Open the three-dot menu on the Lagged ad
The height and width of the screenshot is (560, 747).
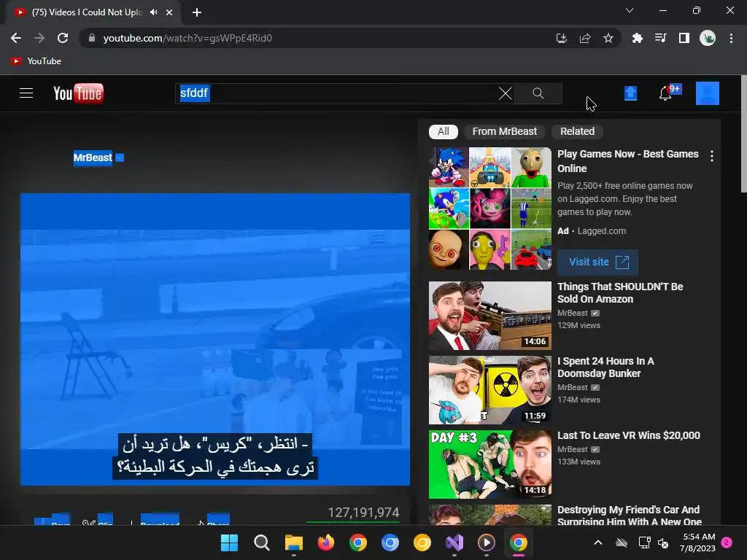(712, 156)
